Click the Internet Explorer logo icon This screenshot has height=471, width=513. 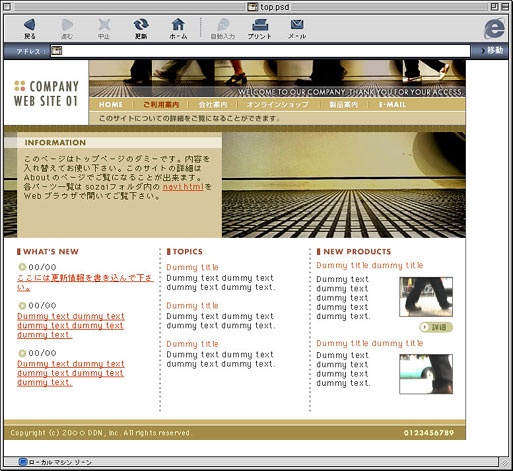494,29
